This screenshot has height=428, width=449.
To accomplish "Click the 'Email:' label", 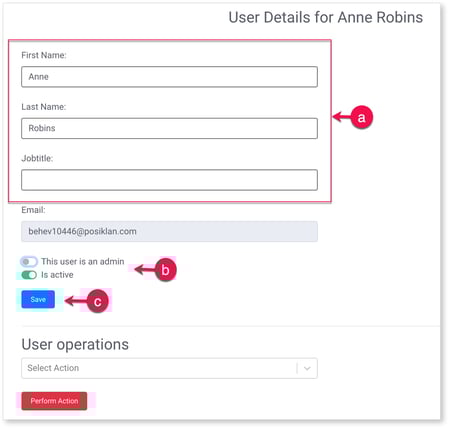I will 33,210.
